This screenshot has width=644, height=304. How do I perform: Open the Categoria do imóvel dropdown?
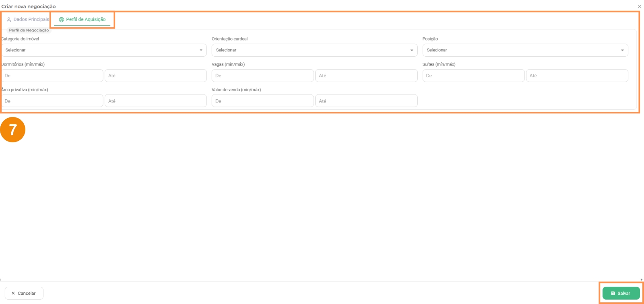point(103,50)
